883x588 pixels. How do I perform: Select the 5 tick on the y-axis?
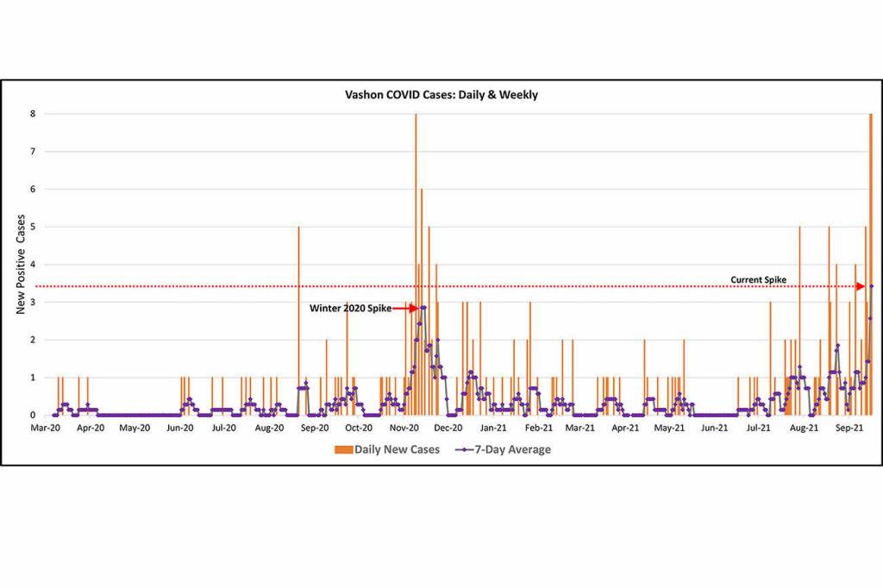pos(31,227)
